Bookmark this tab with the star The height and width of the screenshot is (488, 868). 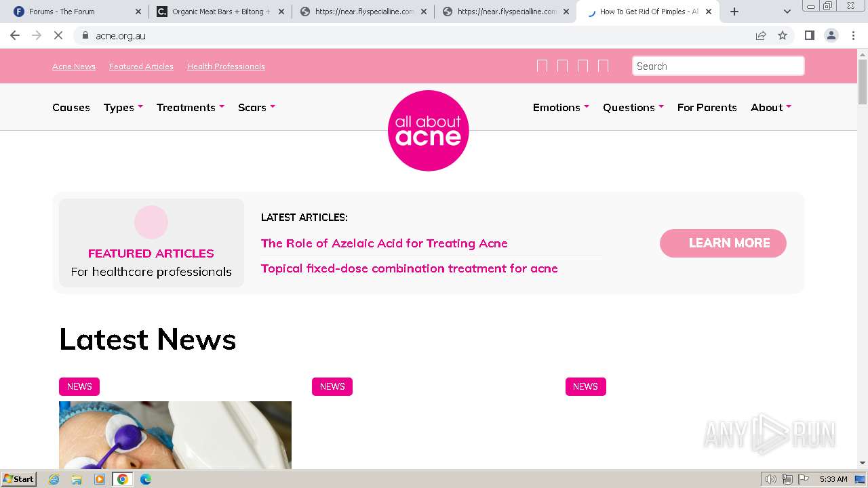pyautogui.click(x=783, y=35)
